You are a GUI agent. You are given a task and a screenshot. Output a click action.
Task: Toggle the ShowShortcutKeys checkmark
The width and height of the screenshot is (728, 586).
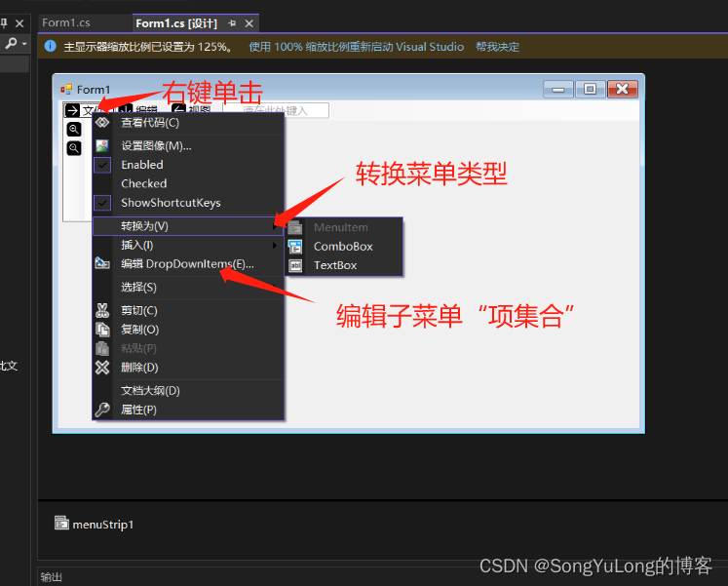coord(102,203)
